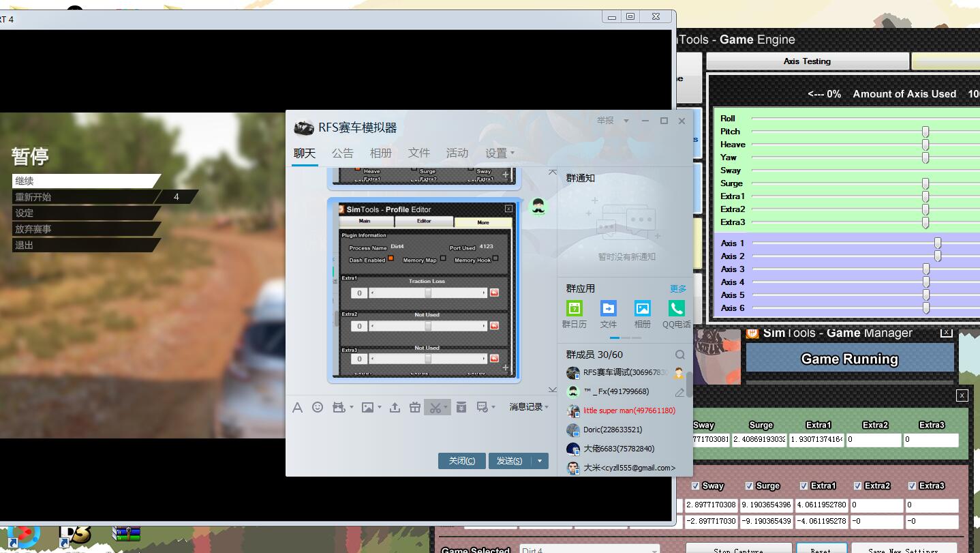The height and width of the screenshot is (553, 980).
Task: Open the GIF sticker dropdown arrow
Action: click(x=351, y=408)
